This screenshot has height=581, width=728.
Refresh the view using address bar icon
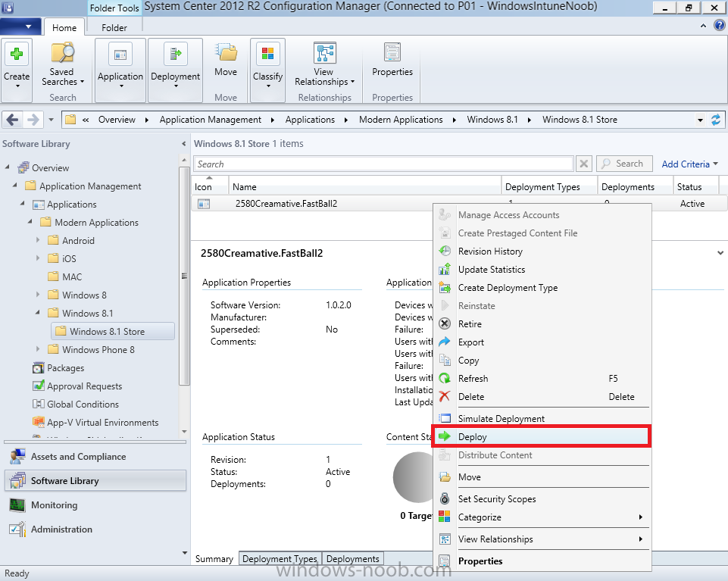717,120
